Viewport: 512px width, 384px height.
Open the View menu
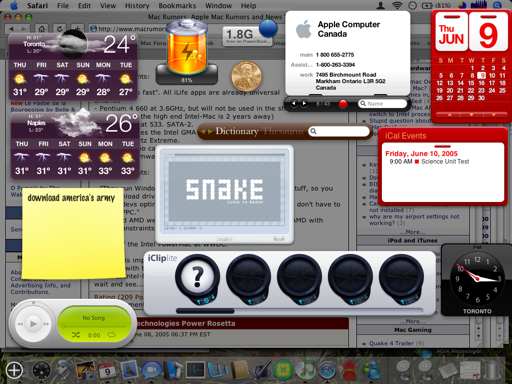pyautogui.click(x=108, y=6)
